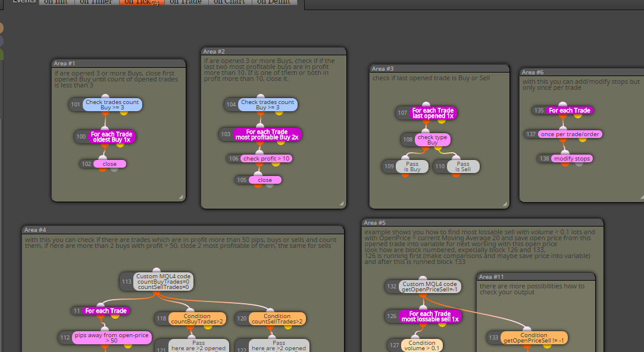The height and width of the screenshot is (352, 644).
Task: Click the Custom MQL4 code block 113
Action: click(163, 281)
